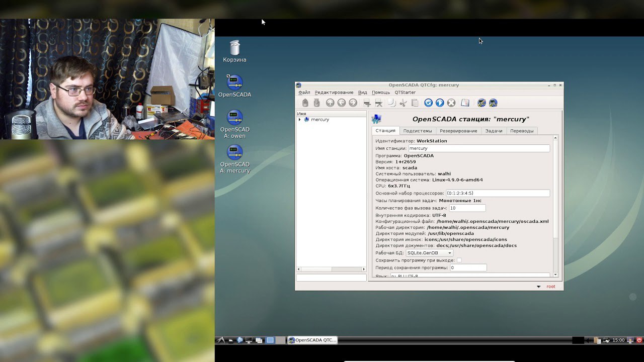Image resolution: width=644 pixels, height=362 pixels.
Task: Switch to the Переводы tab
Action: point(522,131)
